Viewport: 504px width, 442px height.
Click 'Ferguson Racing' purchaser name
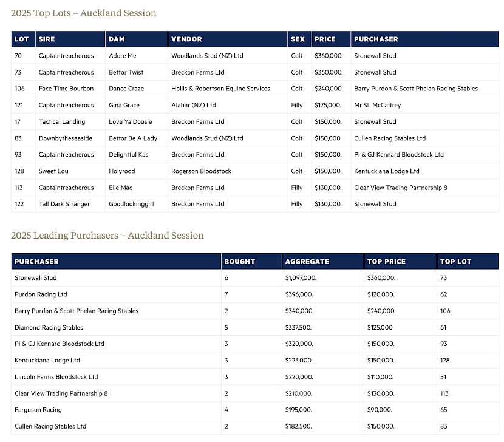(38, 410)
